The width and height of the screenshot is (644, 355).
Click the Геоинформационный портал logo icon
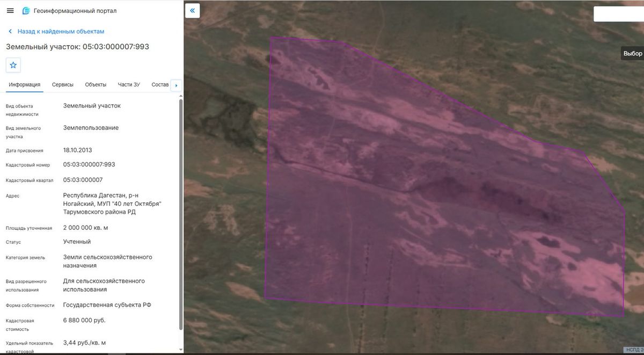click(x=26, y=11)
